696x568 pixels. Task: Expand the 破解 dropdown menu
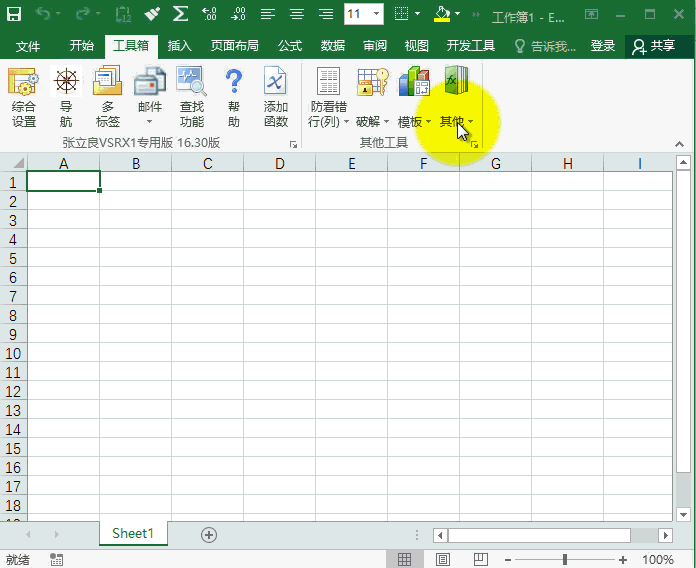pos(372,122)
